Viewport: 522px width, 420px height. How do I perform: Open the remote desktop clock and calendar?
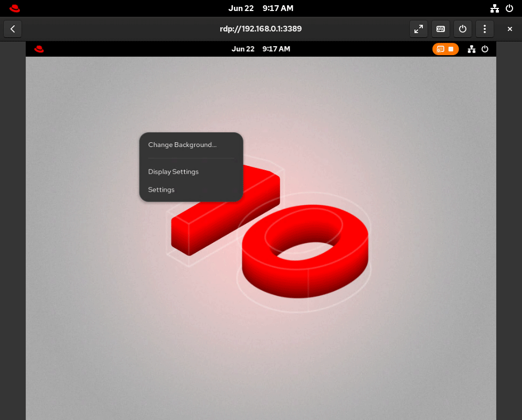(x=261, y=49)
